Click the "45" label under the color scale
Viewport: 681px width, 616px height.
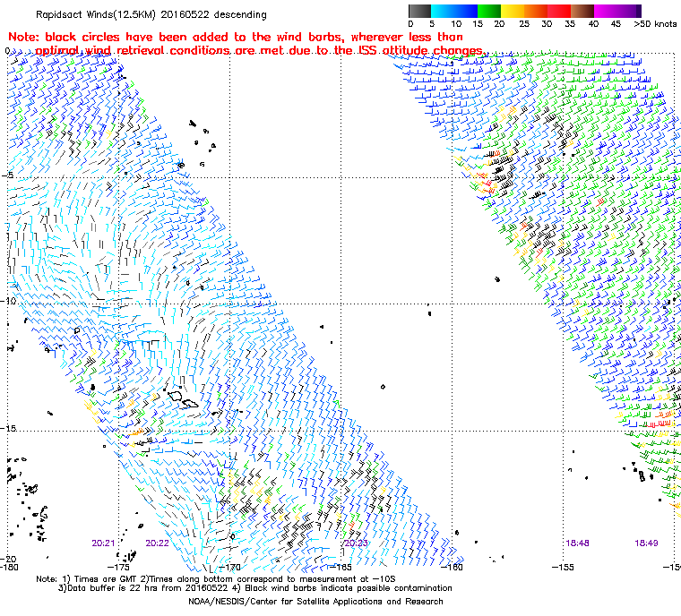(616, 24)
